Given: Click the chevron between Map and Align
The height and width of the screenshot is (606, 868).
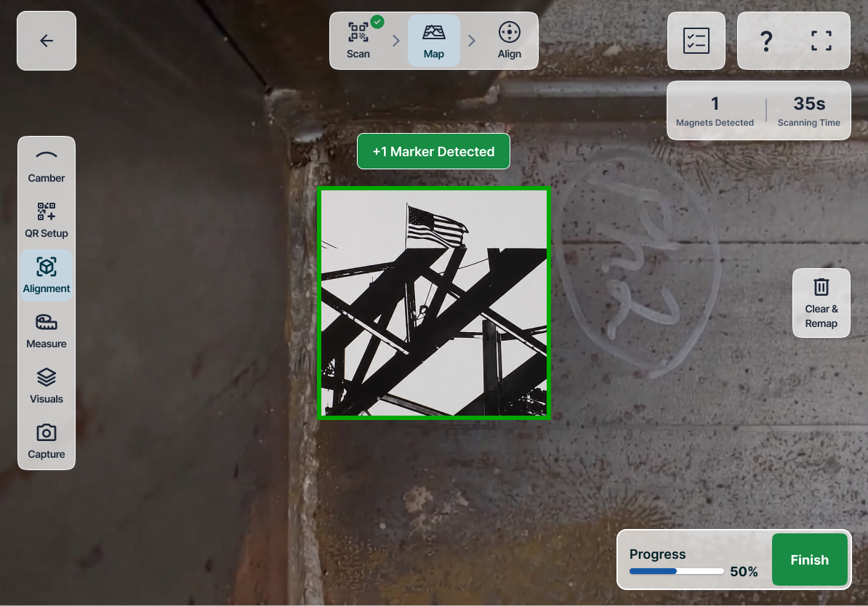Looking at the screenshot, I should coord(472,41).
